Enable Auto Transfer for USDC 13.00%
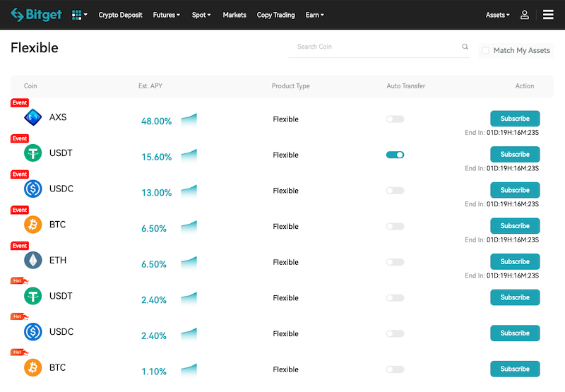This screenshot has width=565, height=392. 395,191
